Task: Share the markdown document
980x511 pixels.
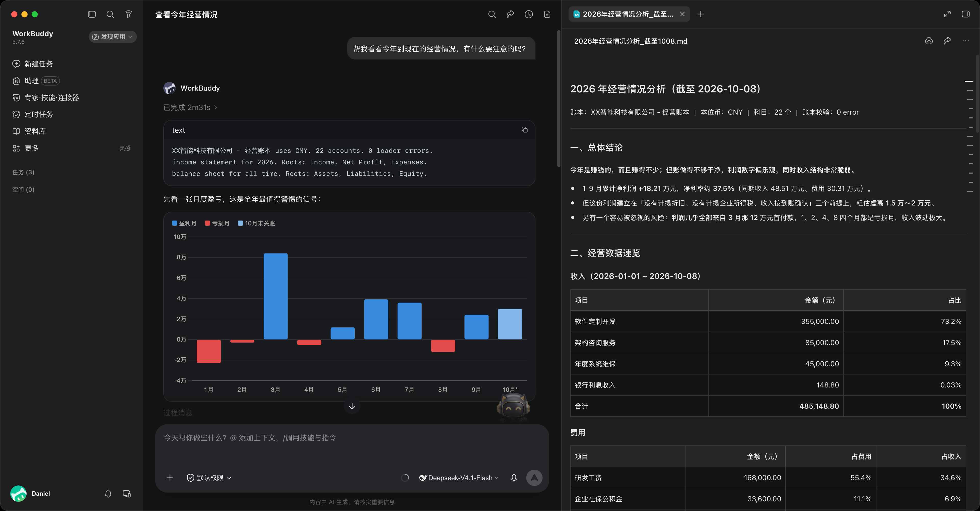Action: 947,41
